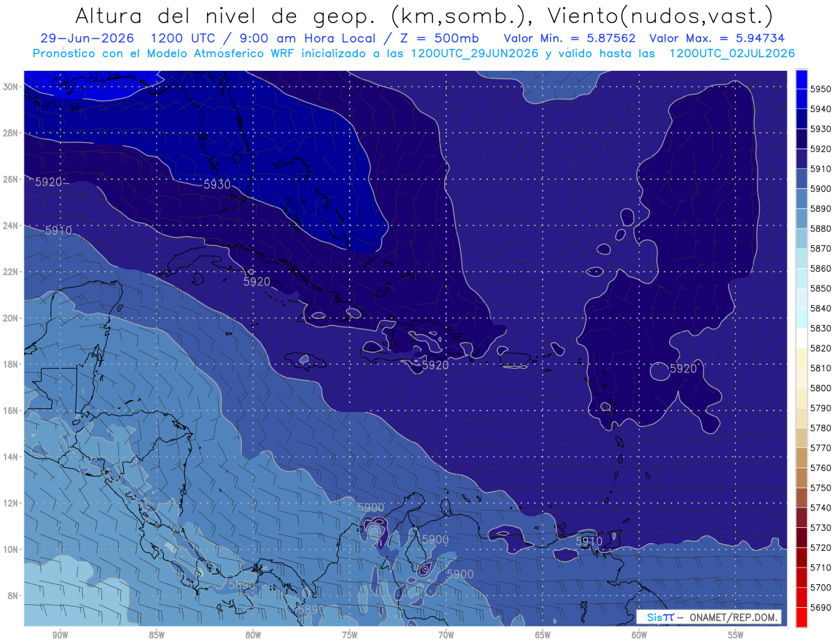Screen dimensions: 834x644
Task: Click the '5740' colorbar label
Action: [821, 507]
